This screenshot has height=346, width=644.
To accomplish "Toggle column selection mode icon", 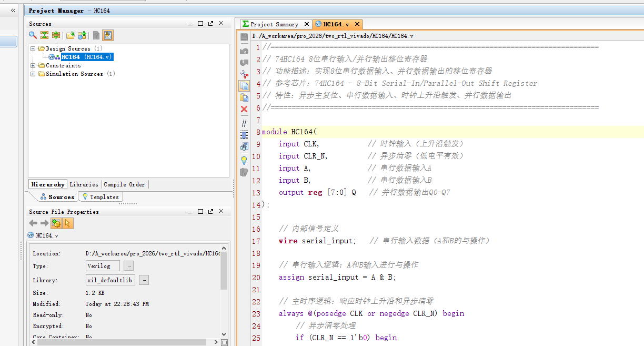I will (x=244, y=134).
